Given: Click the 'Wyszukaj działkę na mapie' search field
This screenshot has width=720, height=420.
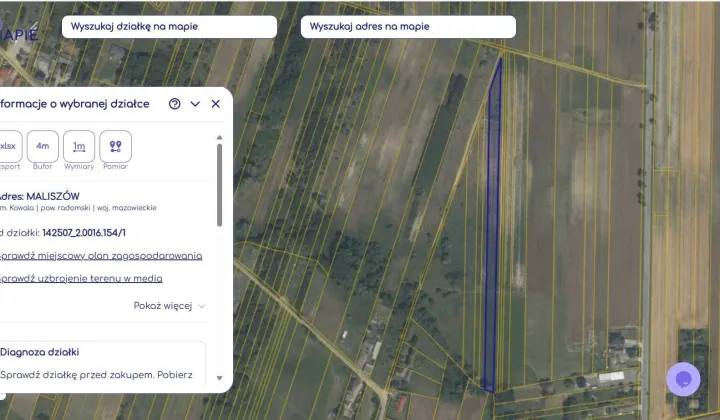Looking at the screenshot, I should (x=169, y=27).
